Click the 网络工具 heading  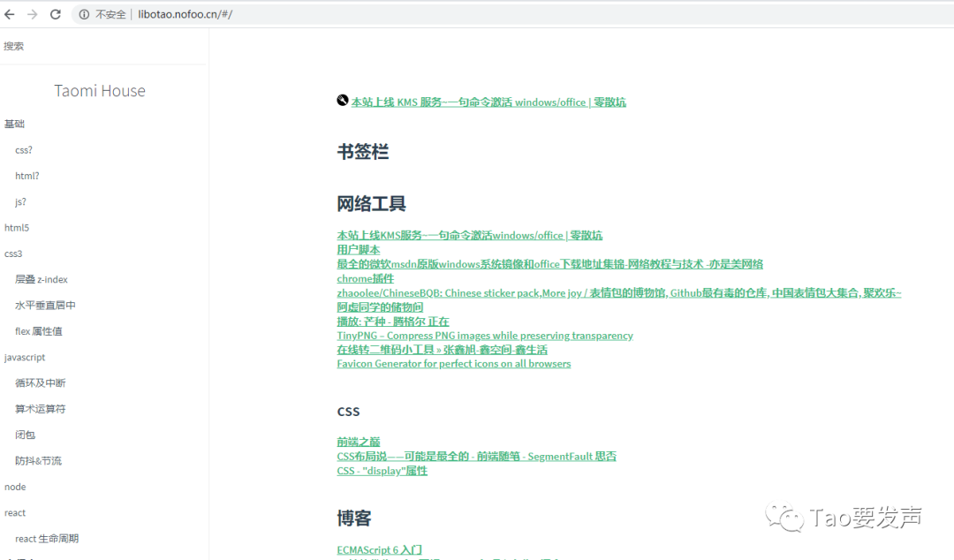pyautogui.click(x=371, y=204)
